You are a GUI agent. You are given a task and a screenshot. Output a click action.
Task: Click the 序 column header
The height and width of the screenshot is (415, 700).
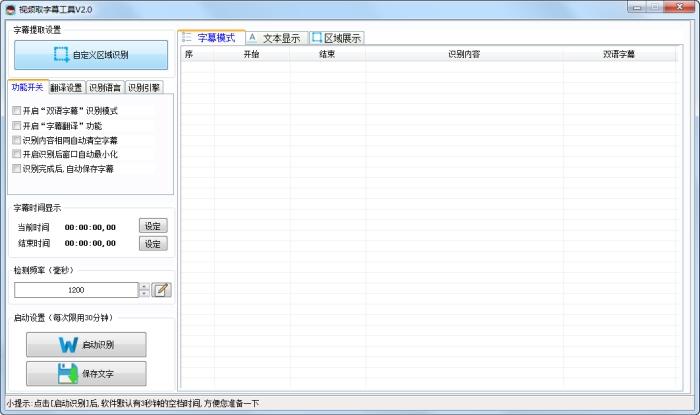(197, 54)
